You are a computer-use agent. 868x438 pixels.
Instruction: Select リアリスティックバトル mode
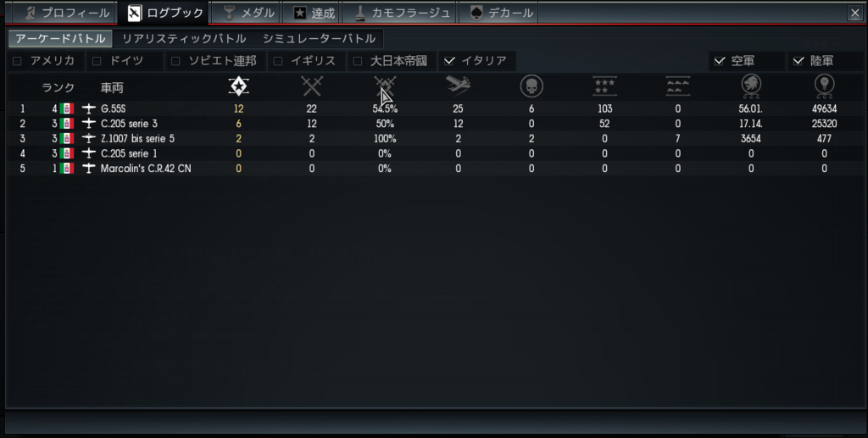[x=184, y=39]
